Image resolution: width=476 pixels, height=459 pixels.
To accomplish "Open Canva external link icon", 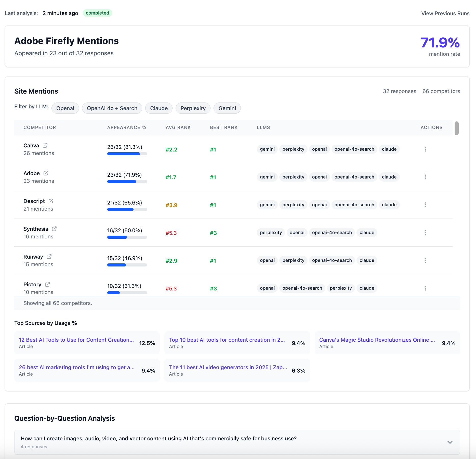I will [x=45, y=145].
